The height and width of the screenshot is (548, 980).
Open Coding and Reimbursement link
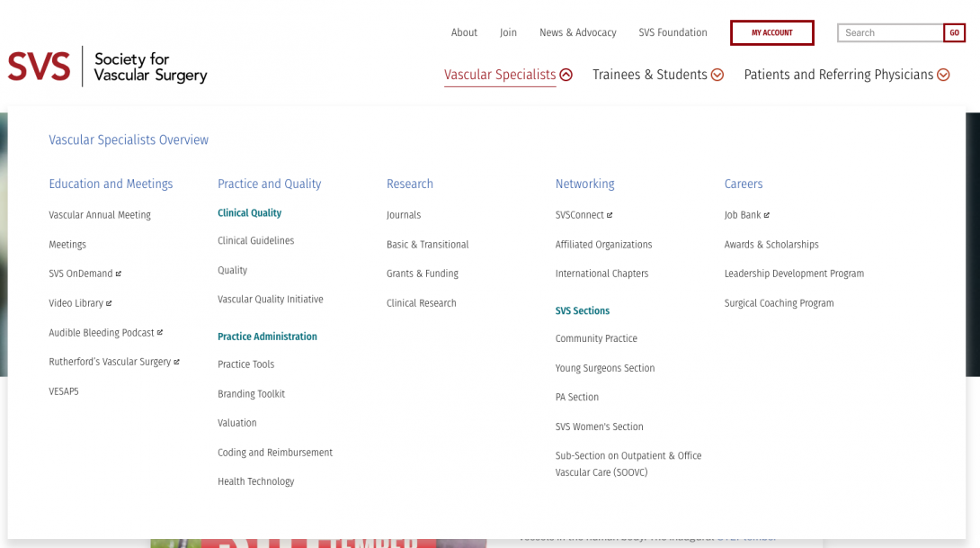[275, 453]
